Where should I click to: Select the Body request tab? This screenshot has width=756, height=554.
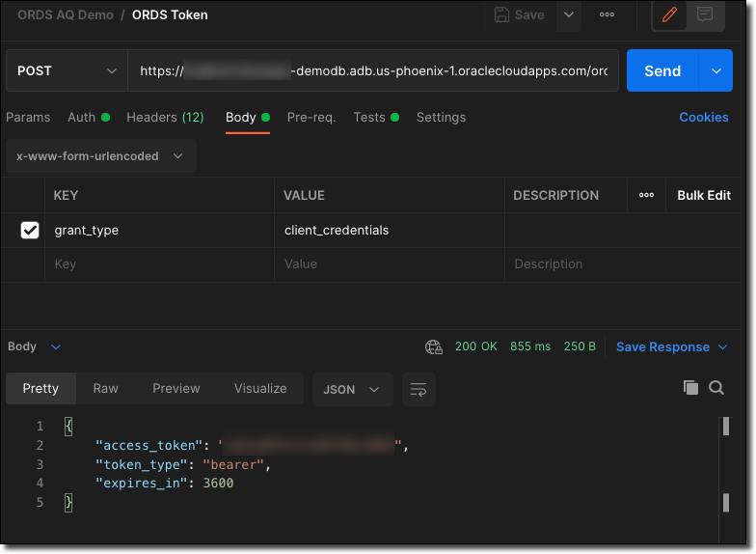tap(247, 118)
